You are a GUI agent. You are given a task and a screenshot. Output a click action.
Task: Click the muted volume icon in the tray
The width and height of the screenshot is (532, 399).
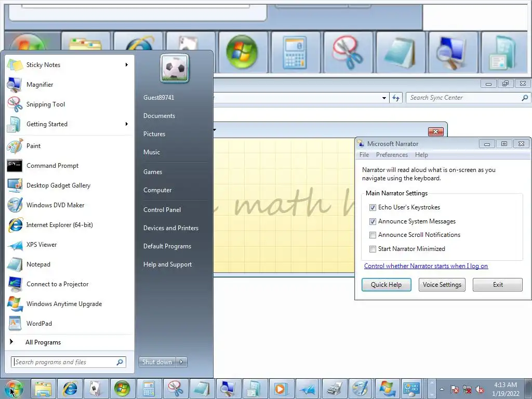pyautogui.click(x=480, y=390)
